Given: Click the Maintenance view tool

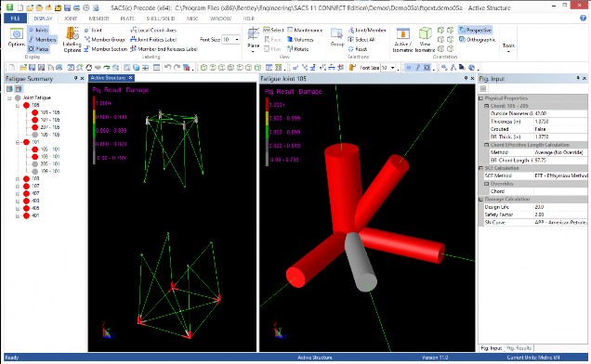Looking at the screenshot, I should [x=305, y=30].
